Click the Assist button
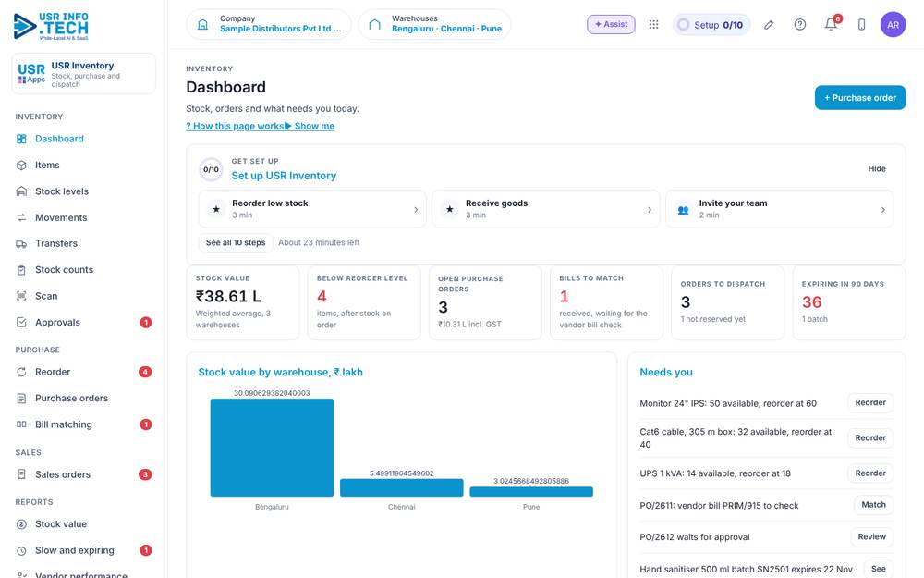 611,24
